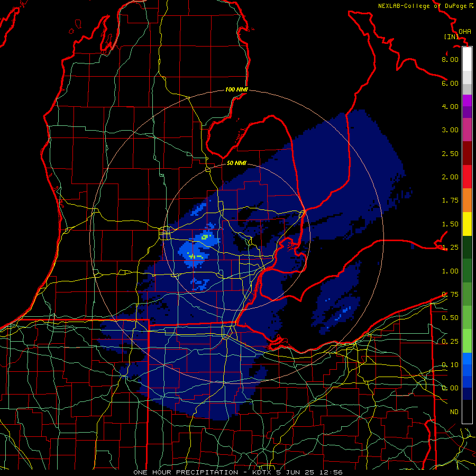Click the 6.00 legend value
This screenshot has height=476, width=476.
450,83
